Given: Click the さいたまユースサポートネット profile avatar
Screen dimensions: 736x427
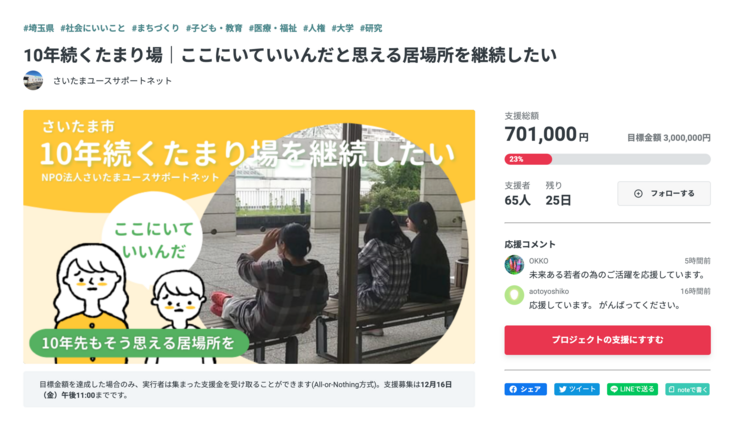Looking at the screenshot, I should tap(33, 81).
